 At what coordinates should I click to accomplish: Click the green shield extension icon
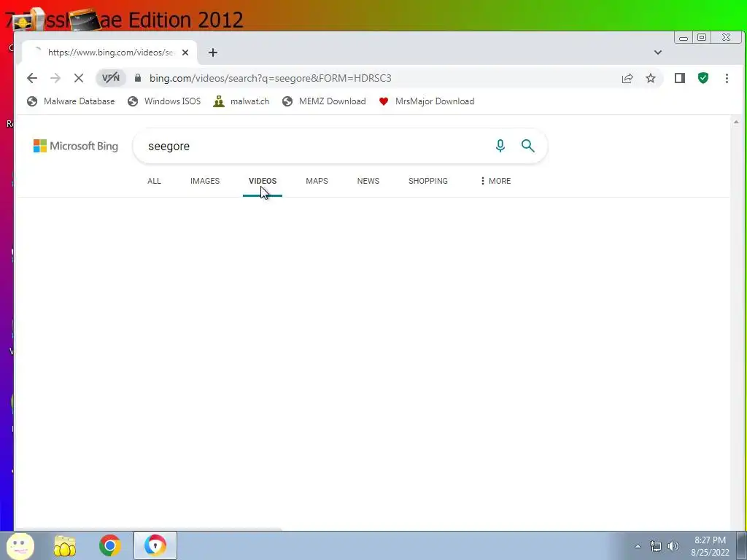tap(703, 78)
